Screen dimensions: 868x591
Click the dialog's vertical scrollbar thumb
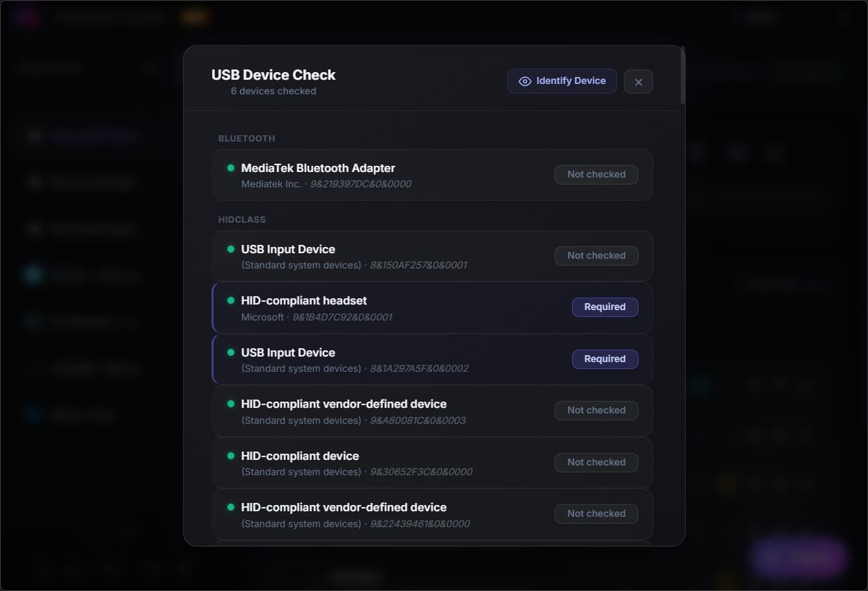pyautogui.click(x=683, y=75)
